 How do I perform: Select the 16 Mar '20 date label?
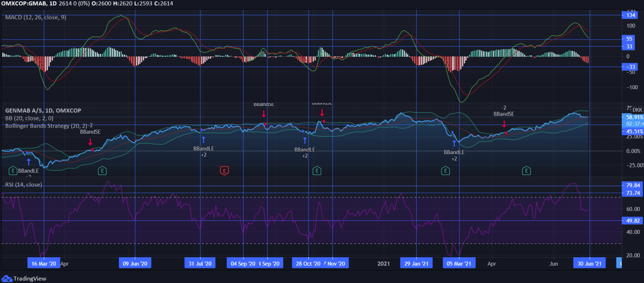(44, 263)
